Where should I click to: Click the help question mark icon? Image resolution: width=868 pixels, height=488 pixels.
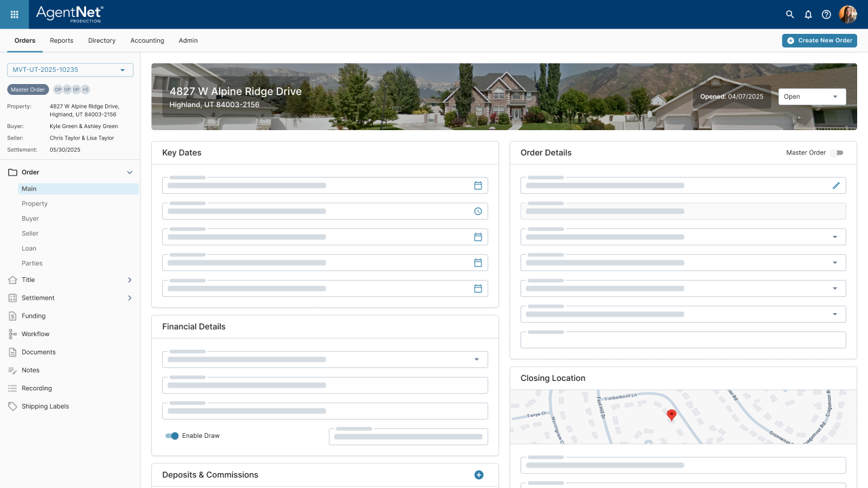click(827, 14)
